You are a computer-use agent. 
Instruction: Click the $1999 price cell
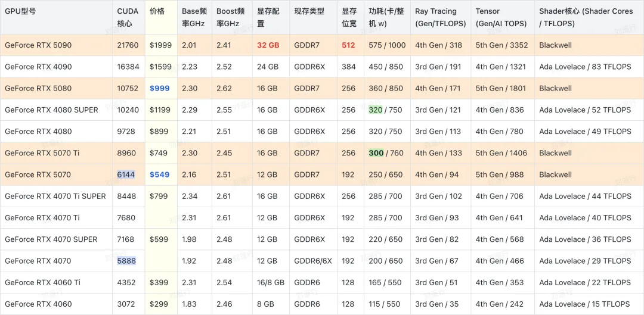161,45
